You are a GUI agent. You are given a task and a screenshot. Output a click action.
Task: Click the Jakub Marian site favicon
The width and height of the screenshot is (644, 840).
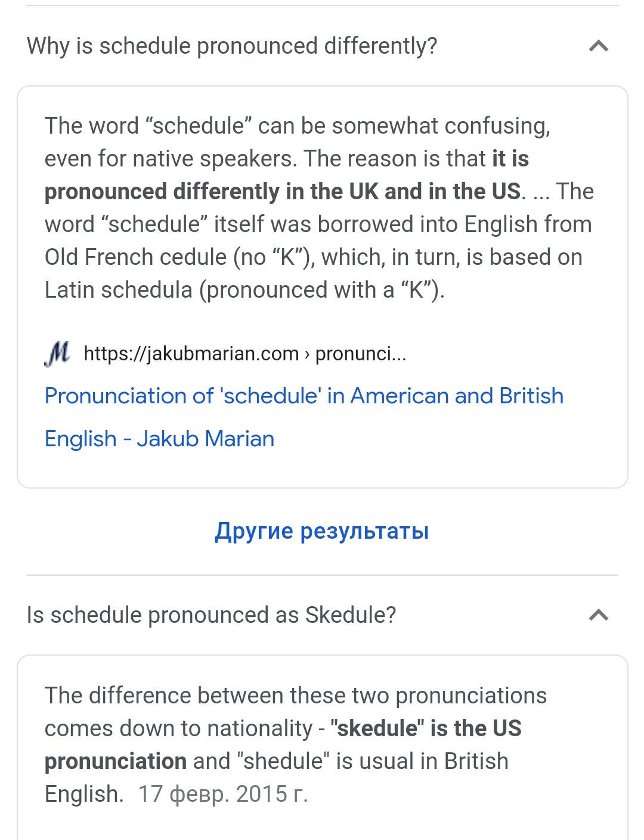(57, 354)
